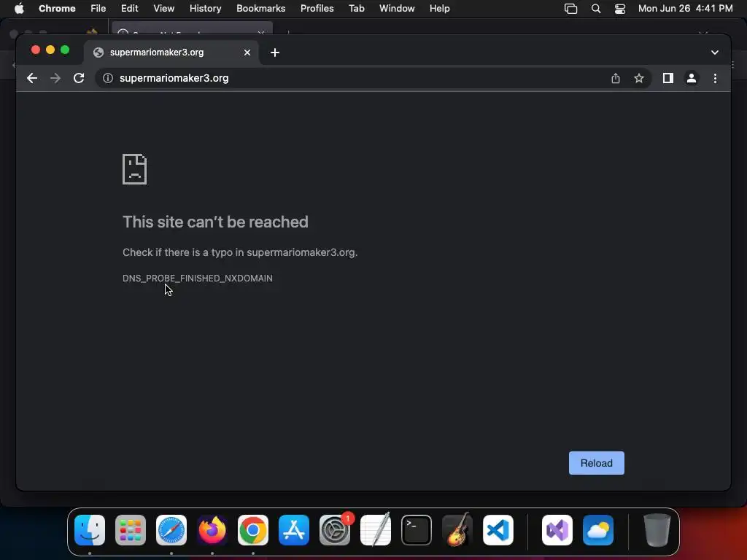
Task: Click Chrome icon in the Dock
Action: point(253,530)
